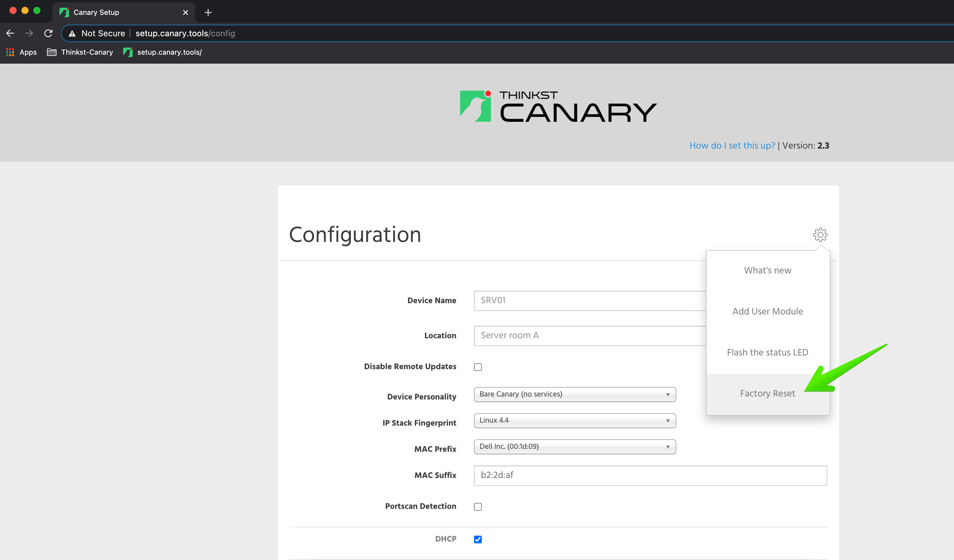Close the Canary Setup tab
The height and width of the screenshot is (560, 954).
coord(186,12)
